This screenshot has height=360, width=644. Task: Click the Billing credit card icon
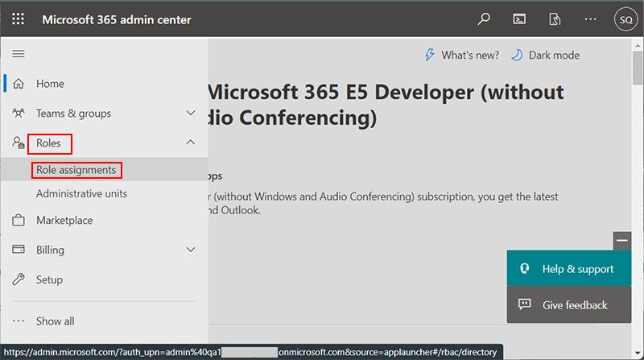[x=19, y=250]
